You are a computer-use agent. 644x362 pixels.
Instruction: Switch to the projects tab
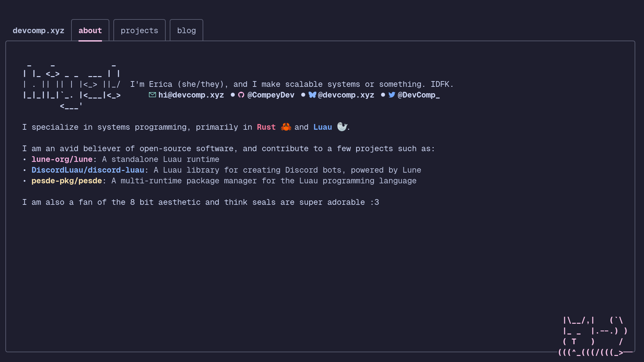coord(140,31)
